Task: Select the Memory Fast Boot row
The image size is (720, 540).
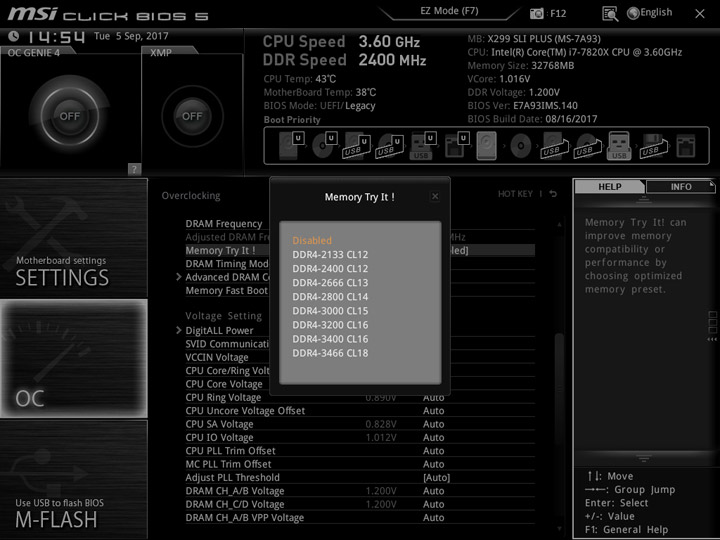Action: coord(226,291)
